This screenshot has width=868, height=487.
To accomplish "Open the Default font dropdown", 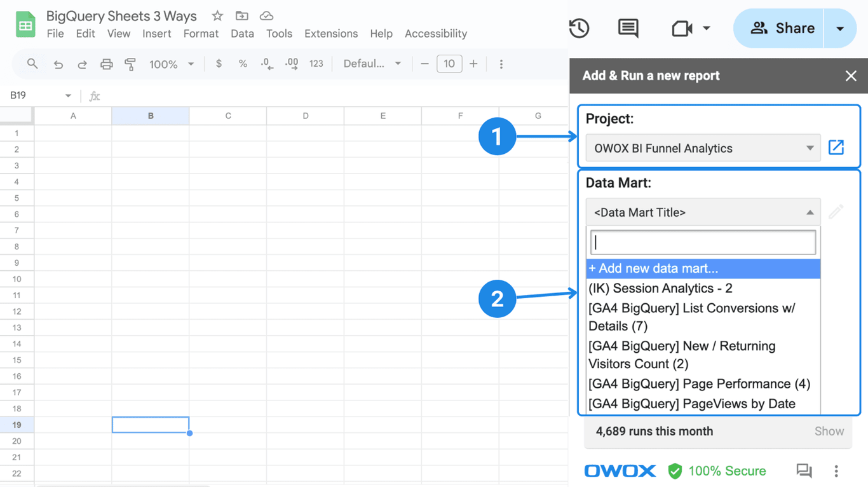I will [372, 64].
